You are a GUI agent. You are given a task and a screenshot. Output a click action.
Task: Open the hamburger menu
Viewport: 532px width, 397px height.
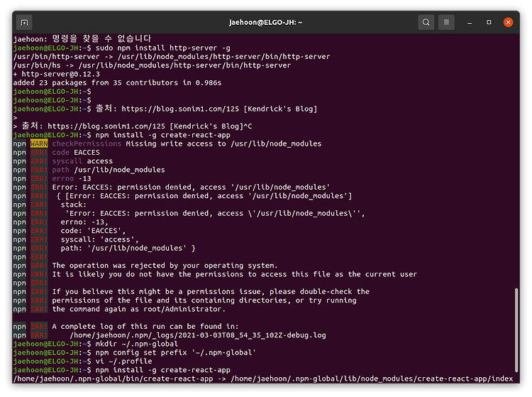pyautogui.click(x=446, y=23)
